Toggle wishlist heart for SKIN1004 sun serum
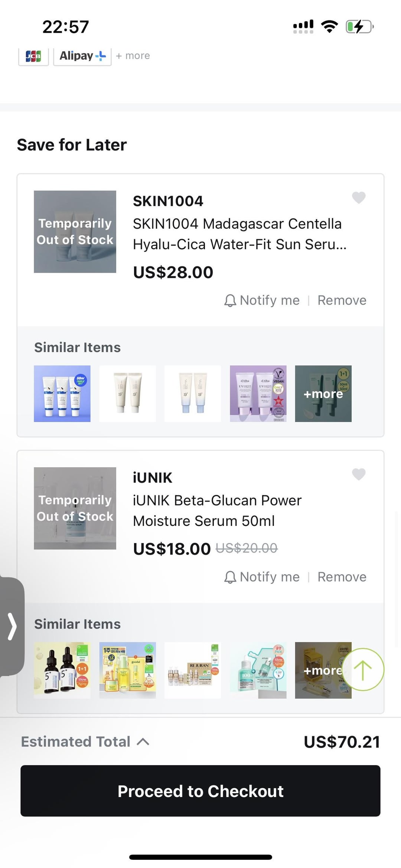Image resolution: width=401 pixels, height=868 pixels. [x=359, y=198]
